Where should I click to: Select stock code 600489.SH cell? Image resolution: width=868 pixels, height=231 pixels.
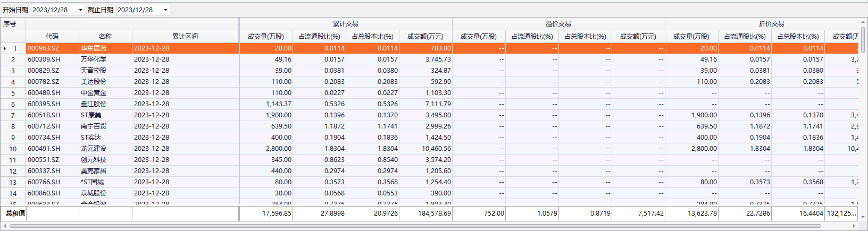click(x=52, y=93)
